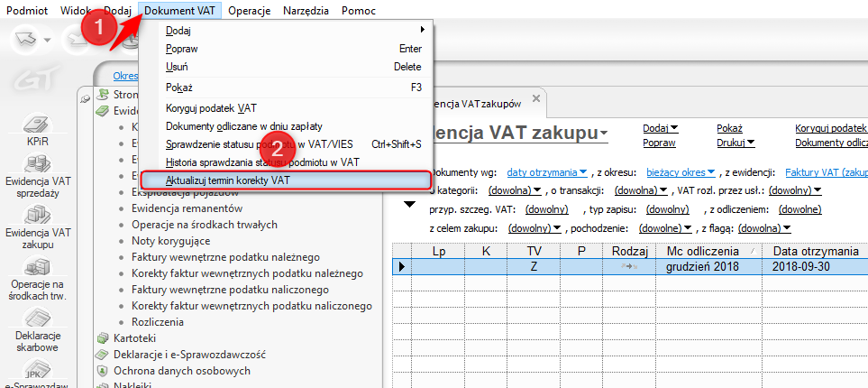Click the Ochrona danych osobowych shield icon
This screenshot has height=388, width=868.
click(x=101, y=370)
